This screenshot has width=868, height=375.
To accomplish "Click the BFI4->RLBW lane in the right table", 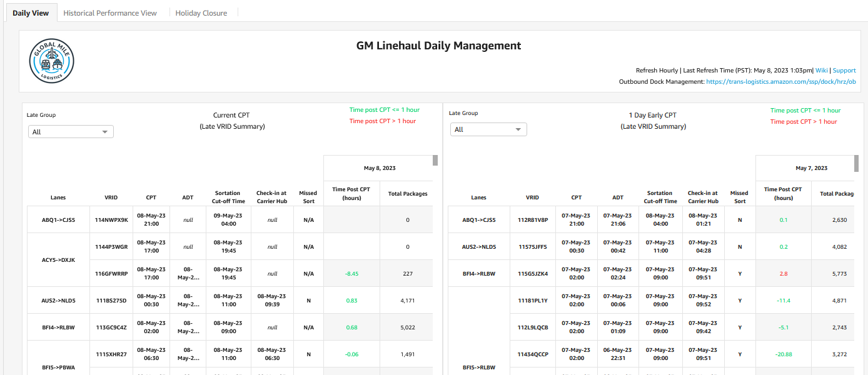I will (478, 273).
